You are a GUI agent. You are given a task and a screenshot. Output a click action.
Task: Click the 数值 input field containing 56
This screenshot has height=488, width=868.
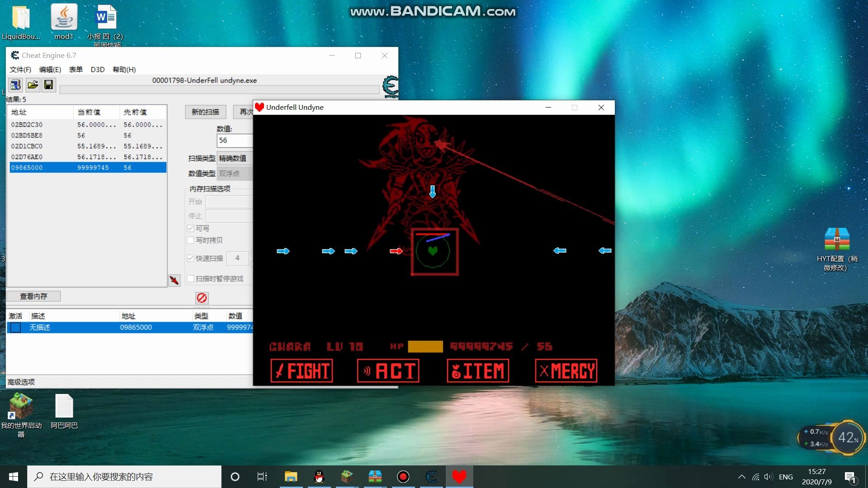point(235,141)
